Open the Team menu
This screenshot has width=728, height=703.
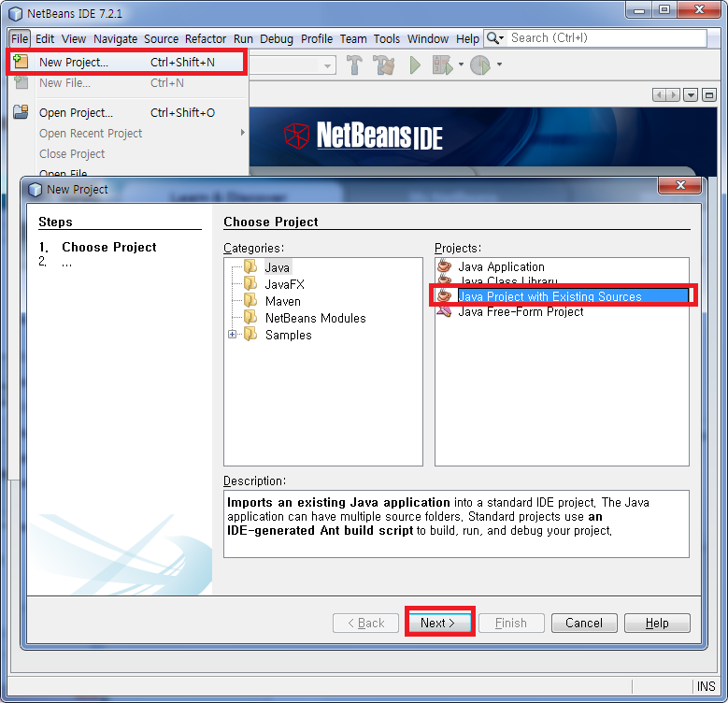[353, 38]
